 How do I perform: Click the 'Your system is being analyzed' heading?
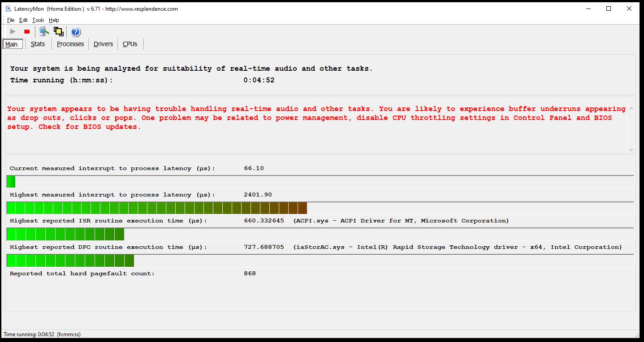[x=191, y=68]
